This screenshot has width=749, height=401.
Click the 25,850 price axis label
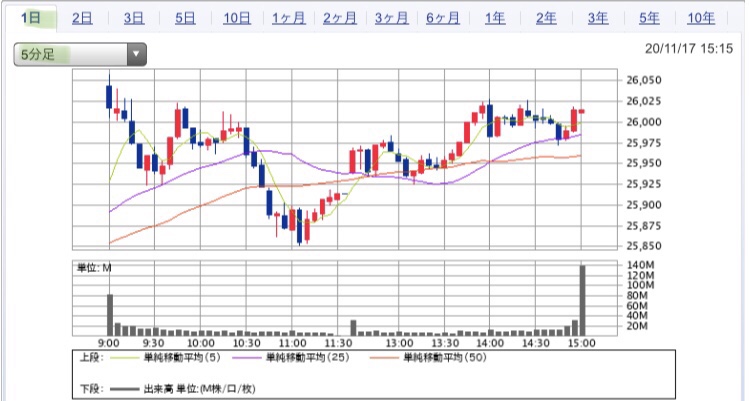[643, 246]
